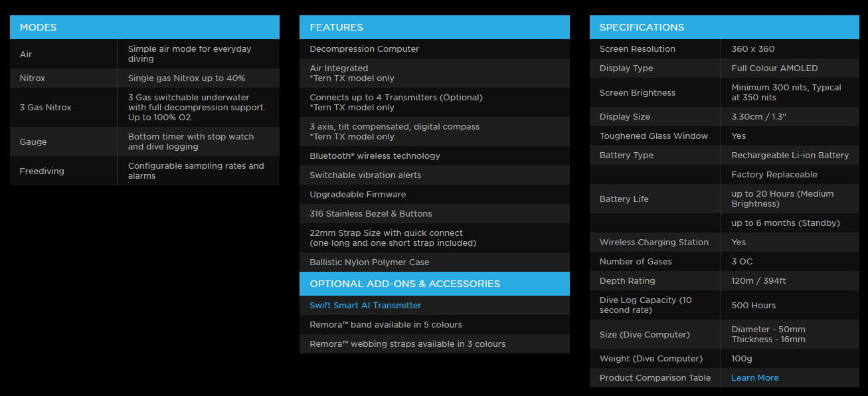Screen dimensions: 868x396
Task: Select the MODES section header
Action: tap(39, 27)
